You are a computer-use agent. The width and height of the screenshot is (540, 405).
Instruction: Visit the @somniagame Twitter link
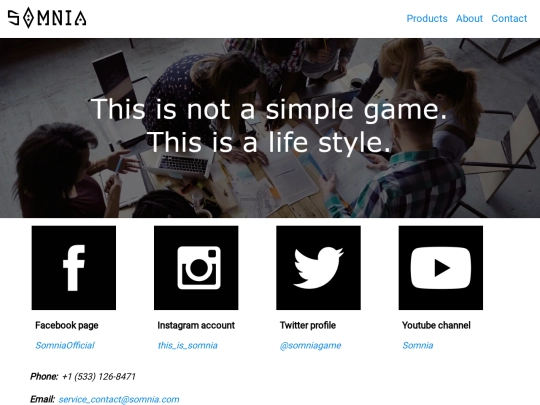click(310, 345)
